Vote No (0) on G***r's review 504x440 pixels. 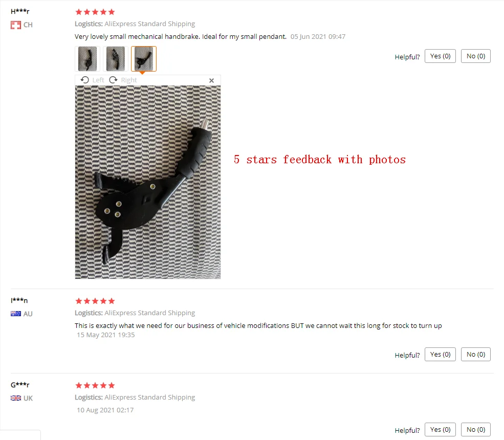pyautogui.click(x=476, y=430)
